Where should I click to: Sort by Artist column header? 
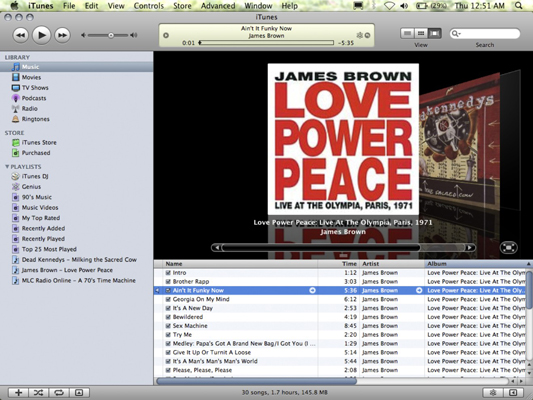pyautogui.click(x=392, y=264)
